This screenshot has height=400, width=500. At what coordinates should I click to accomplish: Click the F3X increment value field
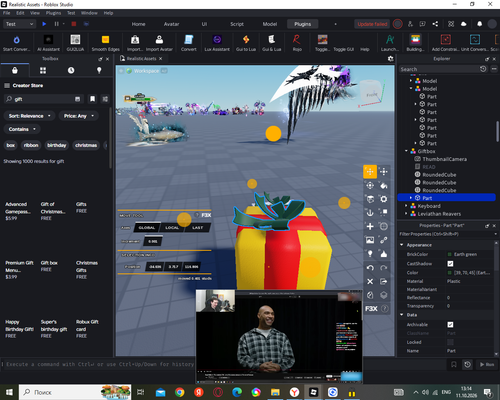coord(153,241)
